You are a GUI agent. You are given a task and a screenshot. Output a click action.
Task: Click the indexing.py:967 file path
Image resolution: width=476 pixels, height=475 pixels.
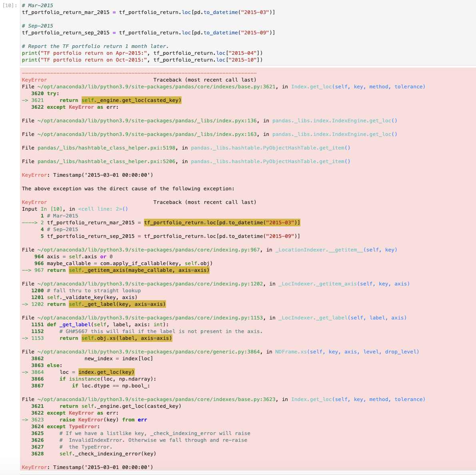pos(148,250)
